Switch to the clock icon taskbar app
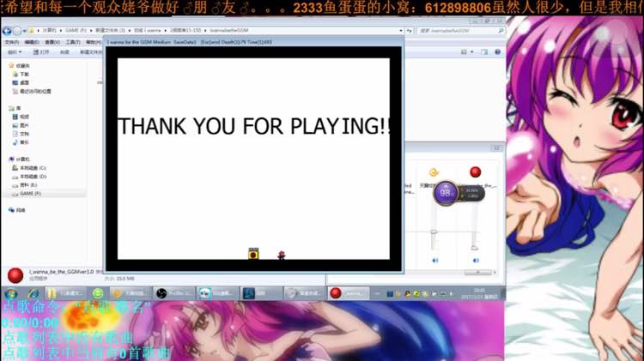The width and height of the screenshot is (644, 361). click(304, 293)
